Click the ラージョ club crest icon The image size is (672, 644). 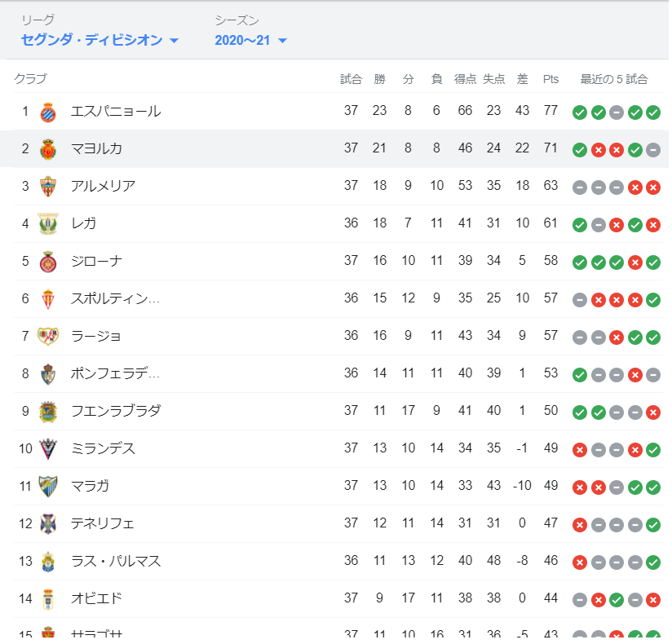(x=48, y=337)
